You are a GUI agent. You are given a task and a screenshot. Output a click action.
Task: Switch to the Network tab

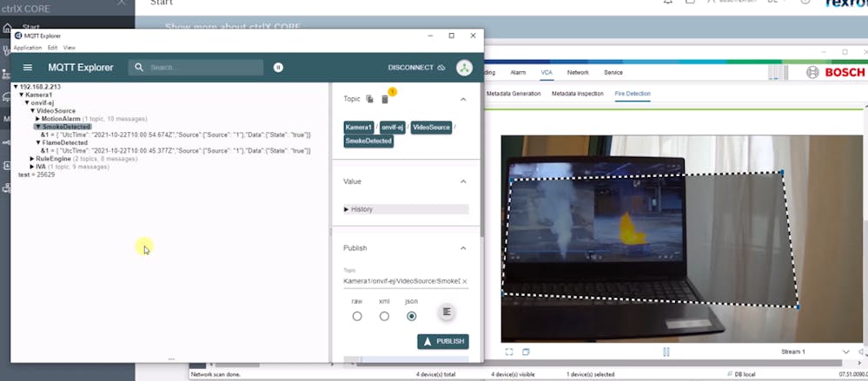578,72
